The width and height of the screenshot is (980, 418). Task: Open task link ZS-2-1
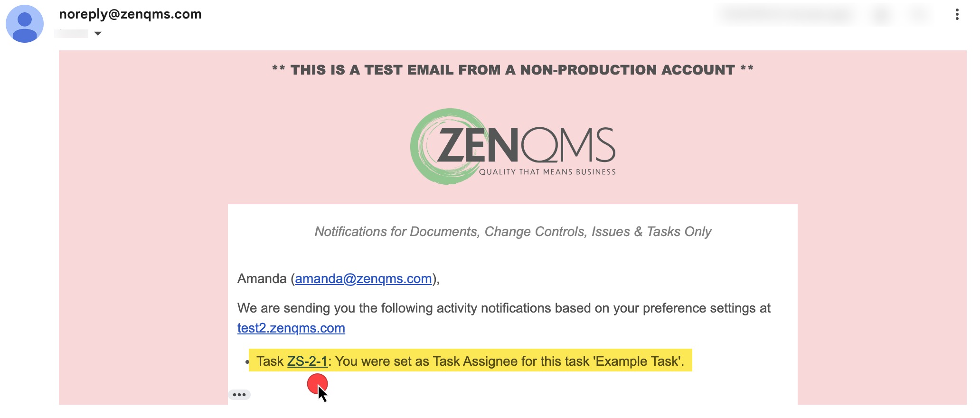[x=307, y=361]
